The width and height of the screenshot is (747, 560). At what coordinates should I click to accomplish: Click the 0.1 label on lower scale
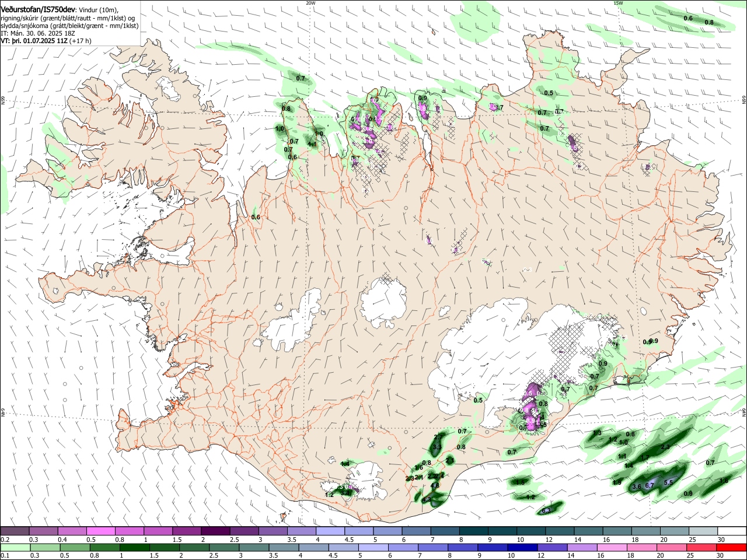coord(4,555)
